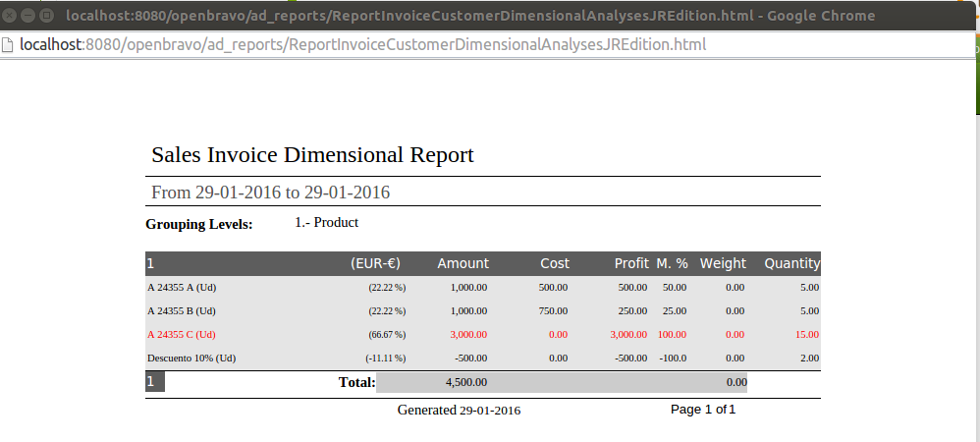980x442 pixels.
Task: Close the Chrome report window
Action: pos(11,16)
